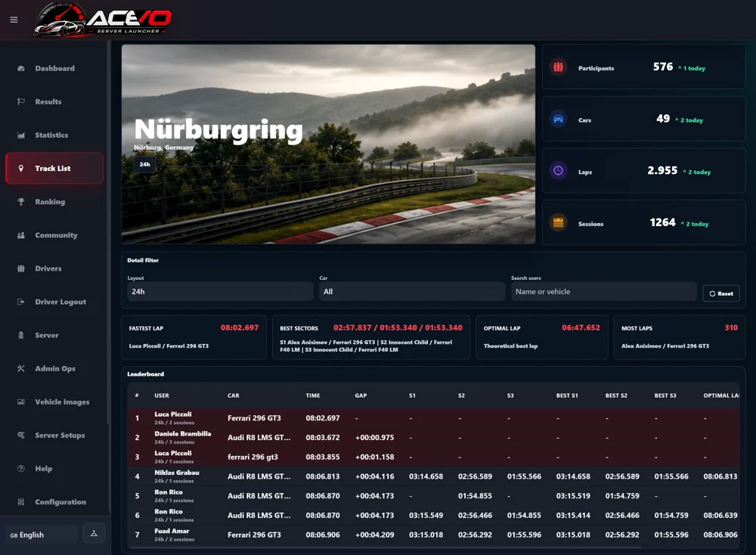Open the Track List menu item
The width and height of the screenshot is (756, 555).
point(54,169)
